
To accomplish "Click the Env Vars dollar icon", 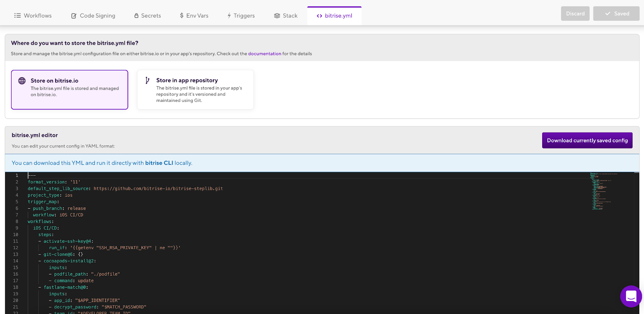I will click(182, 16).
